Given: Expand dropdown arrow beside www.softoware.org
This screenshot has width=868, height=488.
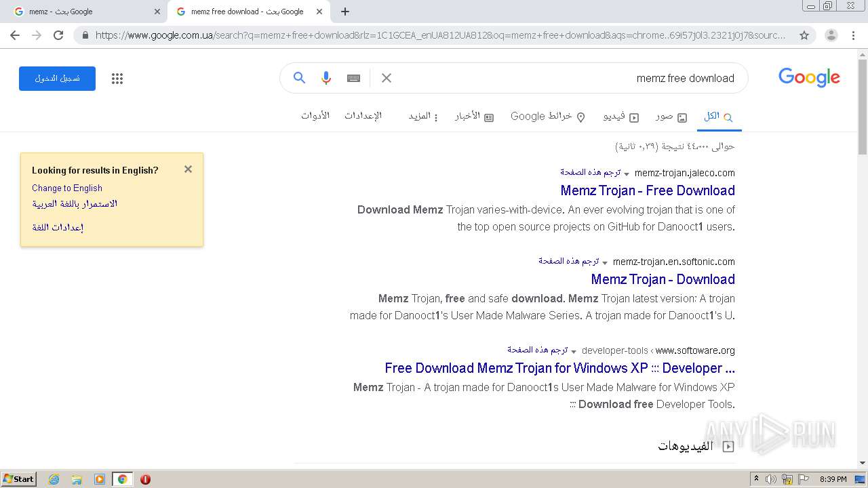Looking at the screenshot, I should point(573,352).
